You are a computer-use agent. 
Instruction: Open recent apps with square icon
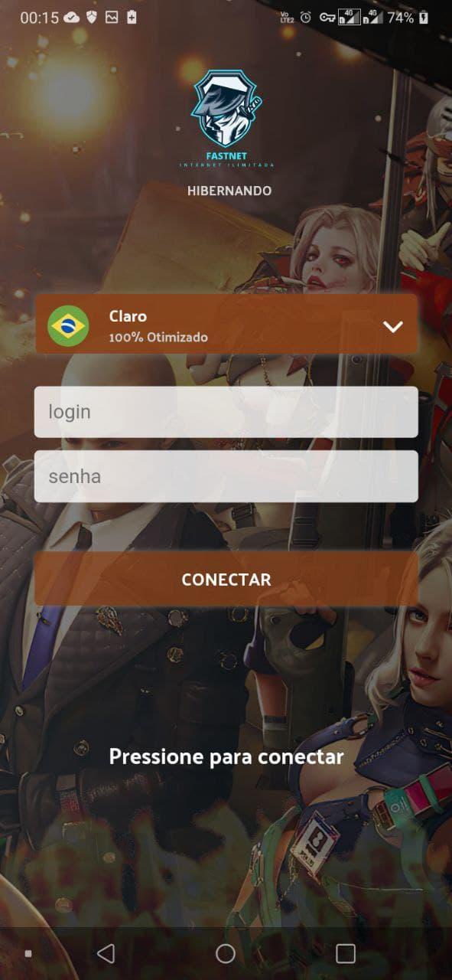point(346,953)
